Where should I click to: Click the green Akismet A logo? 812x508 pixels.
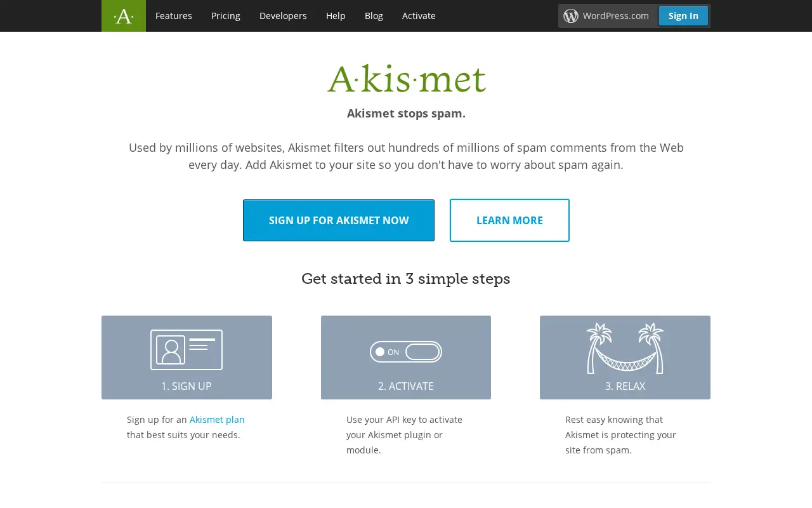(x=124, y=16)
